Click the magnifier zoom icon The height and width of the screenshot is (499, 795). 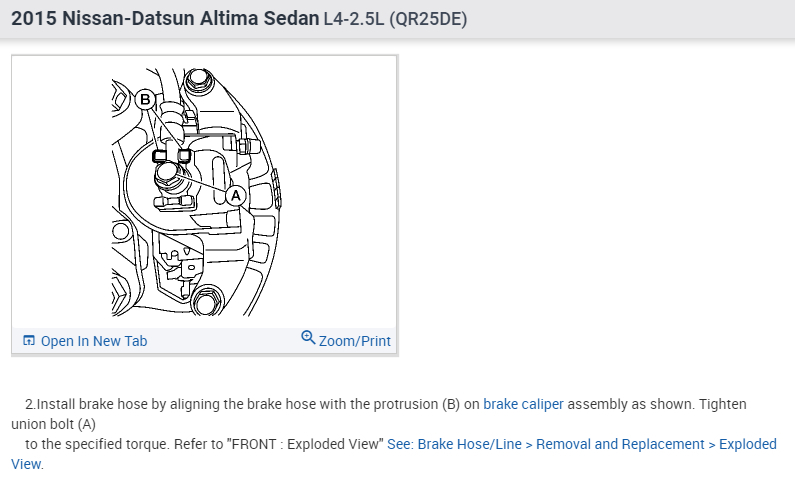(x=308, y=338)
